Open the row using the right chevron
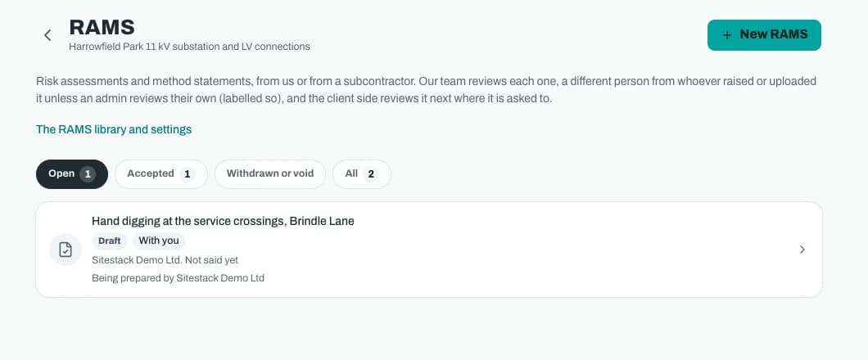This screenshot has height=360, width=868. click(802, 250)
